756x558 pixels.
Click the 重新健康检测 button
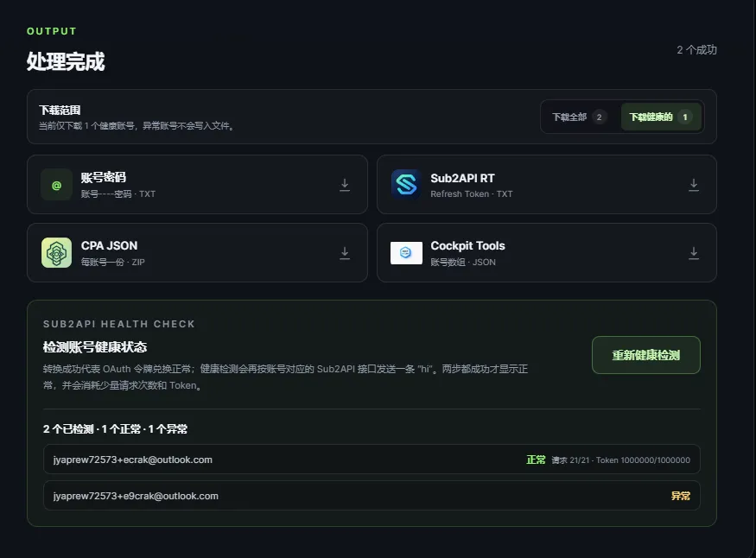click(645, 355)
